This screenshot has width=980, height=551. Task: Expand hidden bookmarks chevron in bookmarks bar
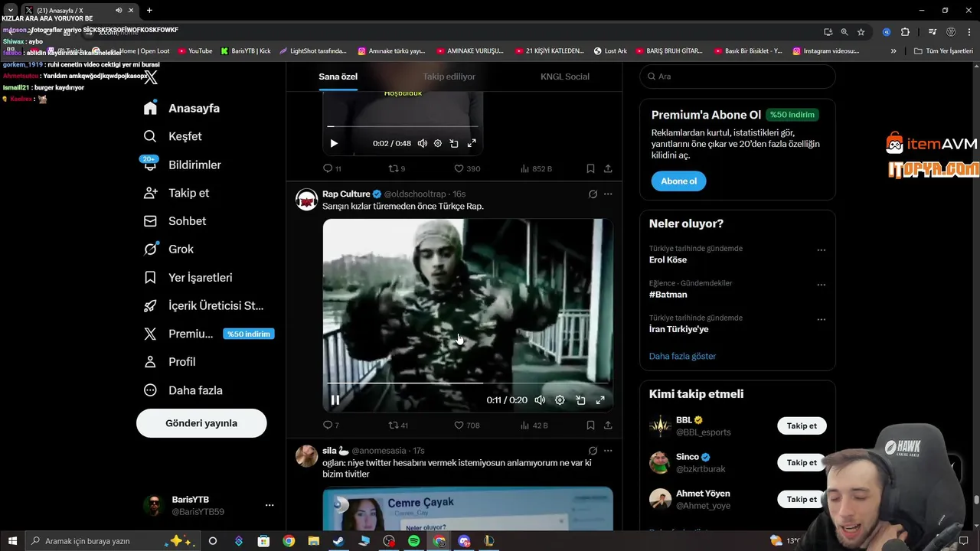[x=893, y=51]
